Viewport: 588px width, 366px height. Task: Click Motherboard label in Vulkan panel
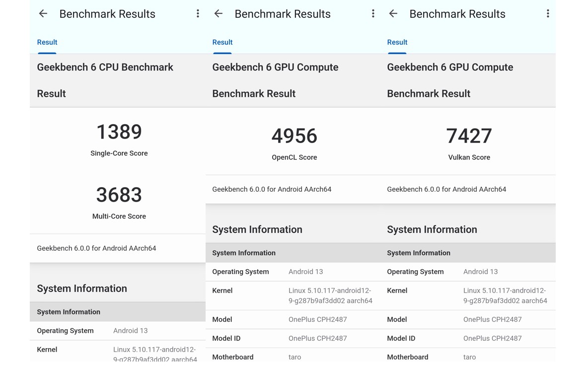408,357
